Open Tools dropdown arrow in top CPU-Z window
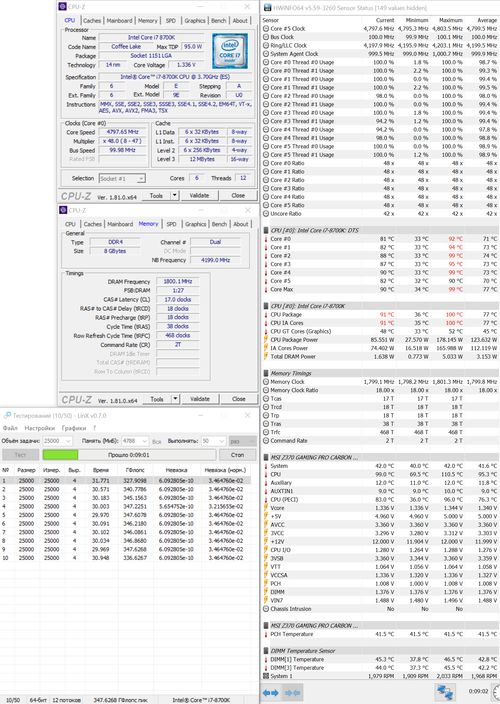The height and width of the screenshot is (704, 500). [x=175, y=195]
